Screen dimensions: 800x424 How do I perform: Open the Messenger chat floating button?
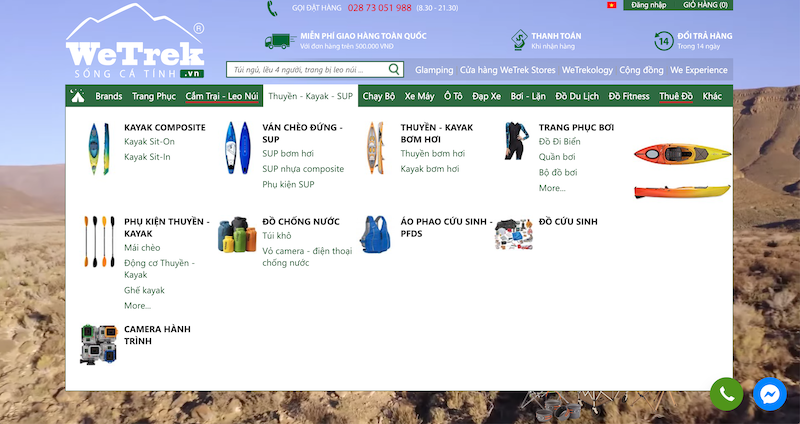click(769, 394)
